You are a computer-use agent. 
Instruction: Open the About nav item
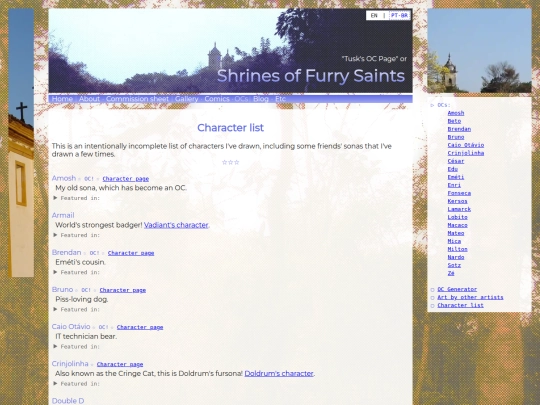pyautogui.click(x=89, y=99)
